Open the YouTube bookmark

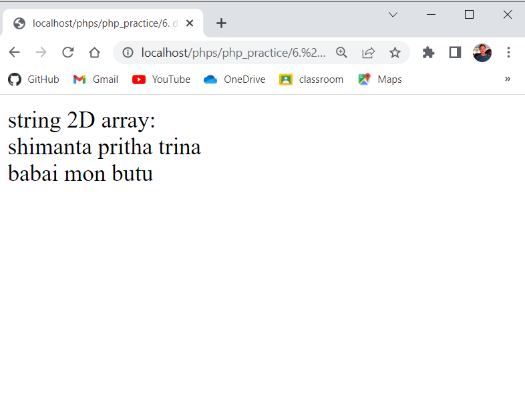[x=162, y=79]
